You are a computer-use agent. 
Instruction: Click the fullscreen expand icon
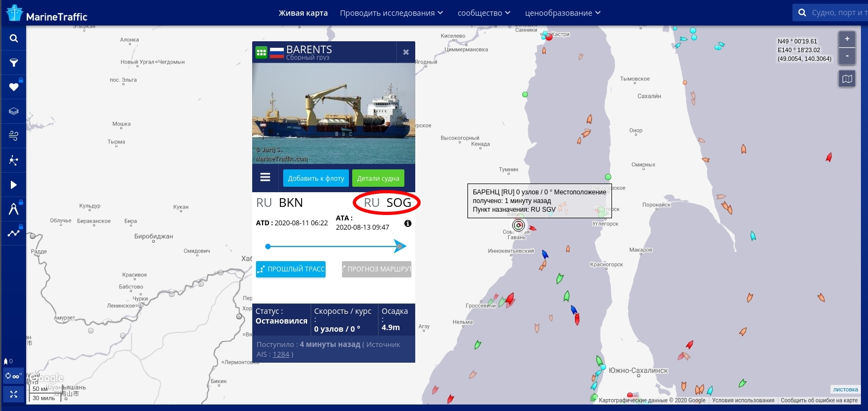(14, 394)
